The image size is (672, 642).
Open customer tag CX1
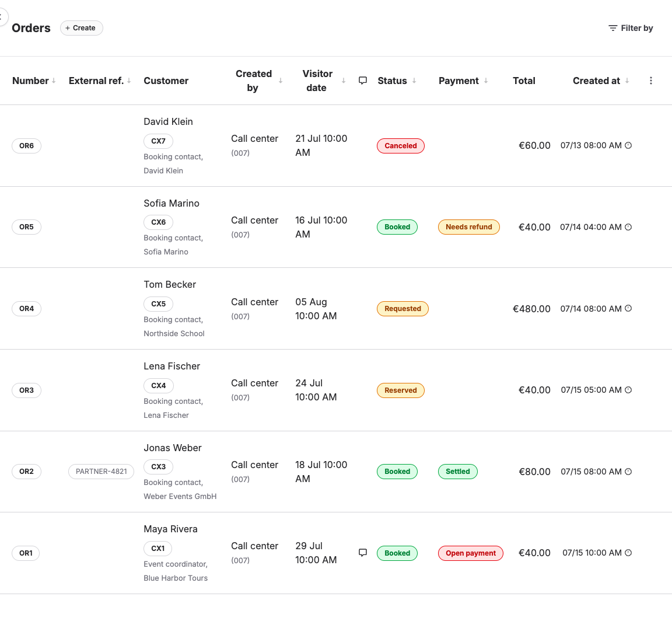(x=157, y=549)
